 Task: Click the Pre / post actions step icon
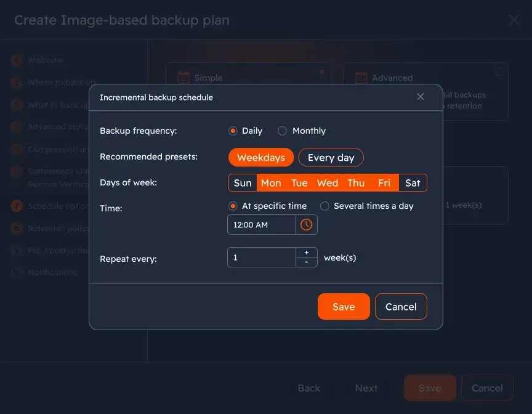[x=15, y=250]
